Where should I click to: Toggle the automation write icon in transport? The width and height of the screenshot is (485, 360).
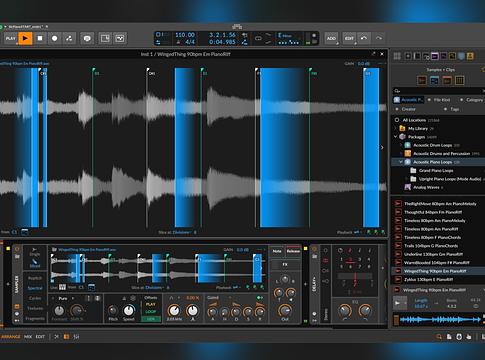[69, 38]
